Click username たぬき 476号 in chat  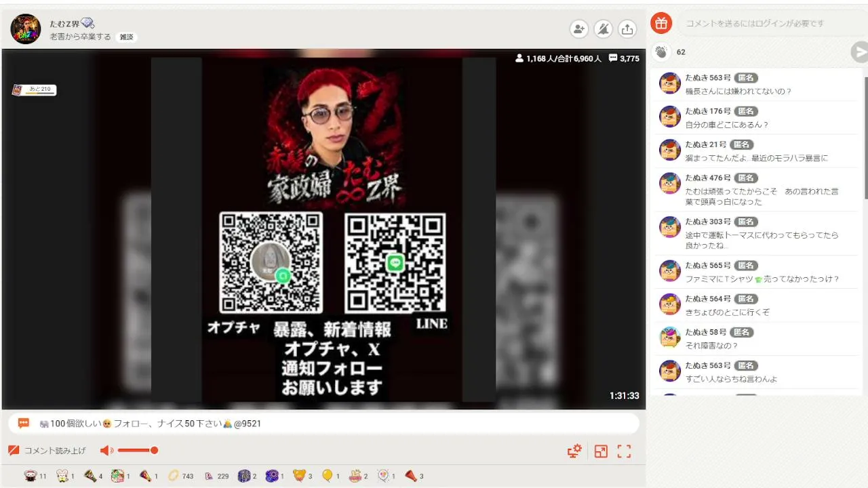pos(708,178)
